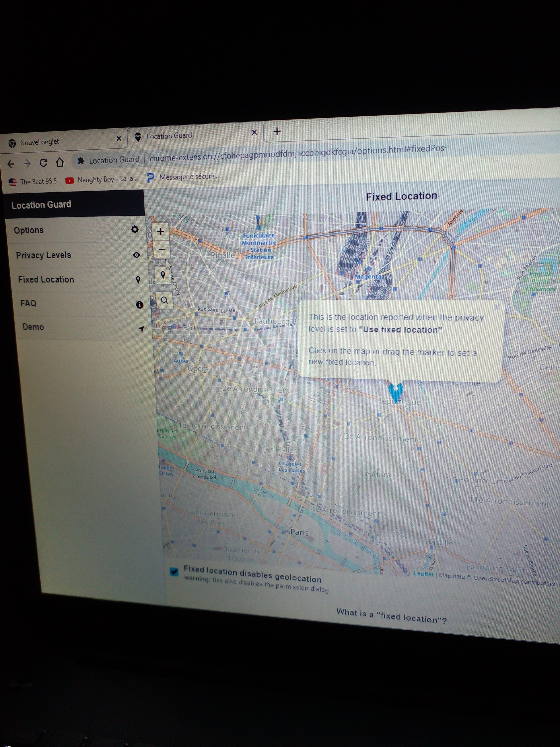560x747 pixels.
Task: Open the Demo sidebar entry
Action: [x=33, y=327]
